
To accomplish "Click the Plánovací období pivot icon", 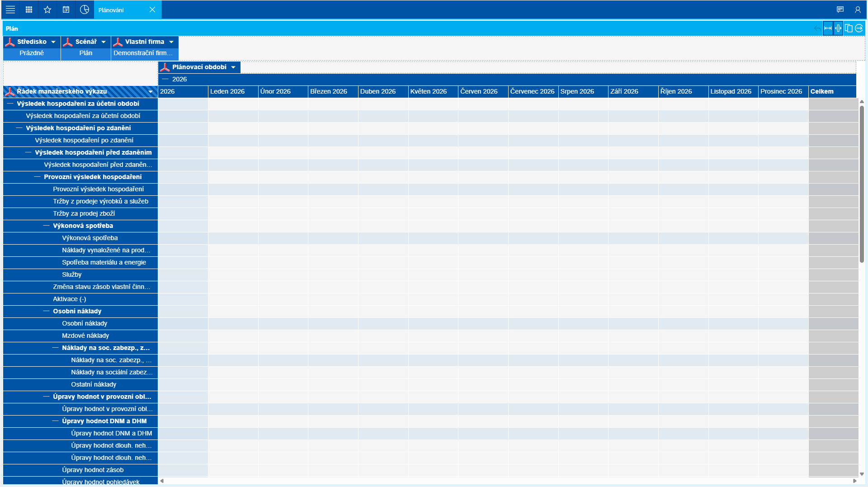I will click(165, 67).
